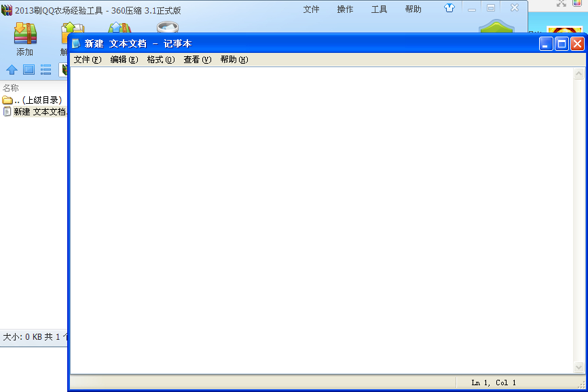
Task: Click the 360压缩 window title text
Action: click(98, 10)
